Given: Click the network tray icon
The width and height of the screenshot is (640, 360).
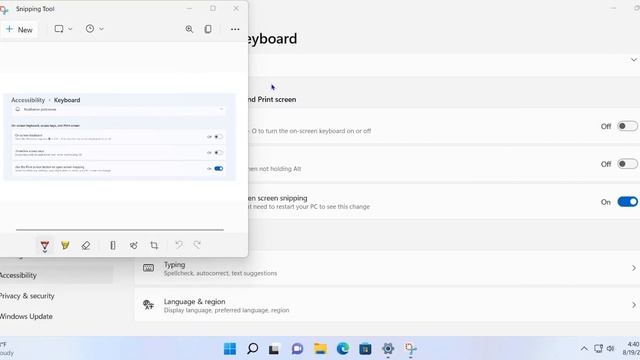Looking at the screenshot, I should pos(598,349).
